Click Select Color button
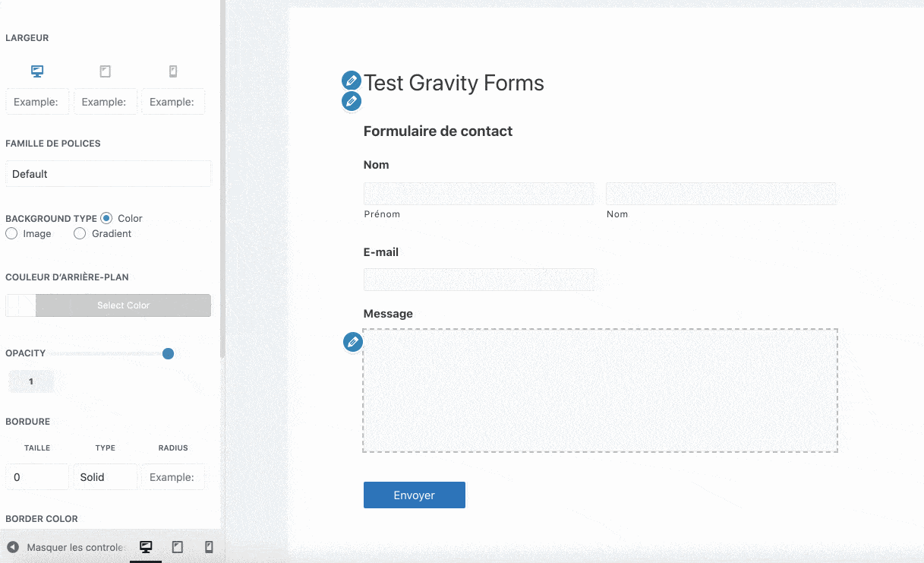 click(x=123, y=305)
